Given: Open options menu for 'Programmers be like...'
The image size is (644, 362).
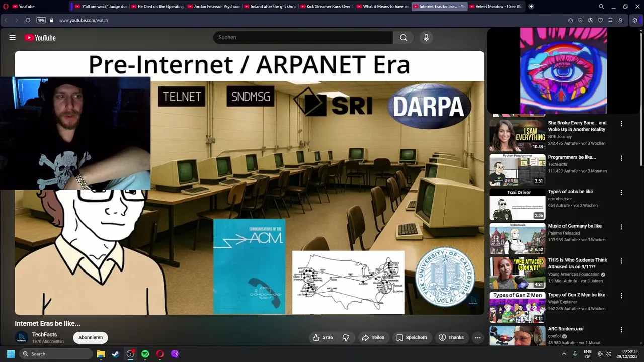Looking at the screenshot, I should point(621,158).
